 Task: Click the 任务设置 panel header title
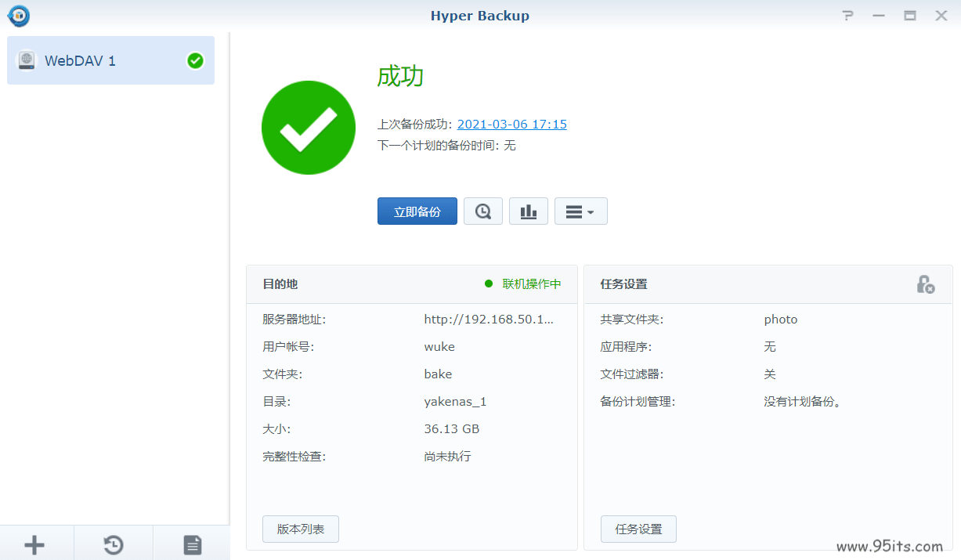624,284
